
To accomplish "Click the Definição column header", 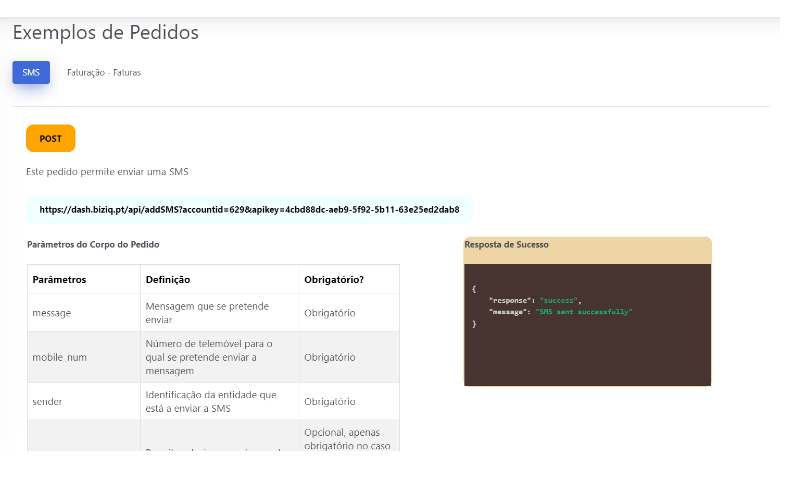I will click(168, 279).
